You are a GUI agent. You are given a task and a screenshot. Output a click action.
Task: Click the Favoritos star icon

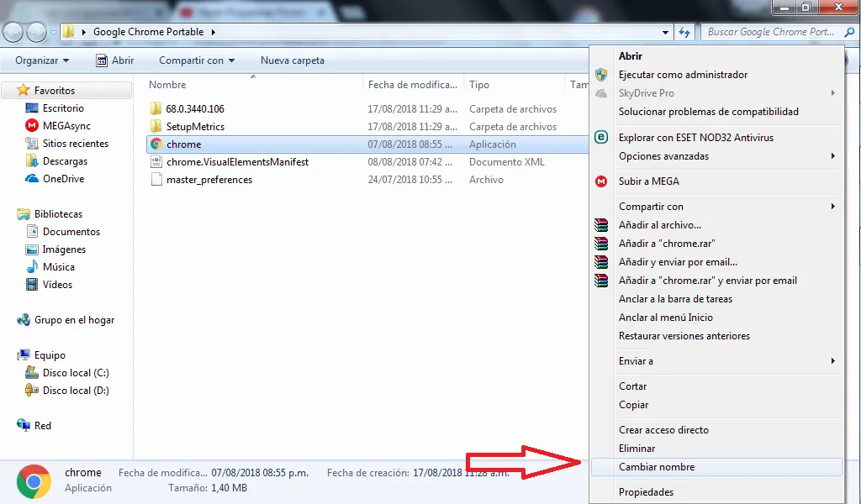[x=23, y=90]
